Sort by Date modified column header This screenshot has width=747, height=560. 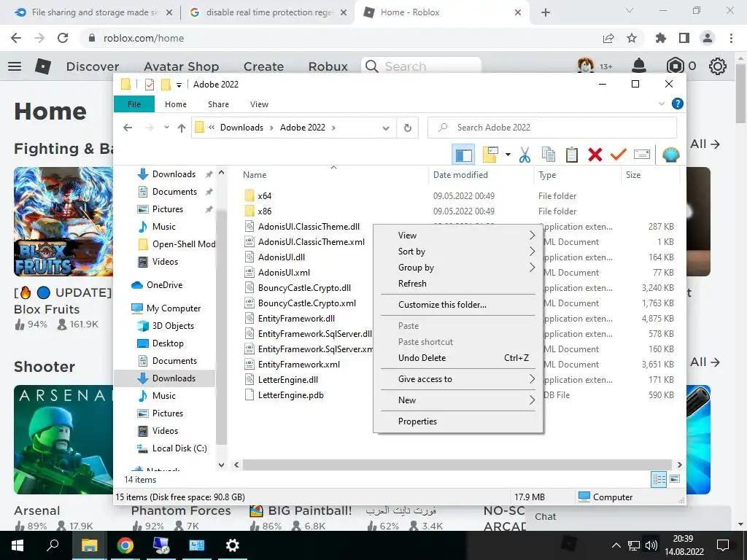481,175
